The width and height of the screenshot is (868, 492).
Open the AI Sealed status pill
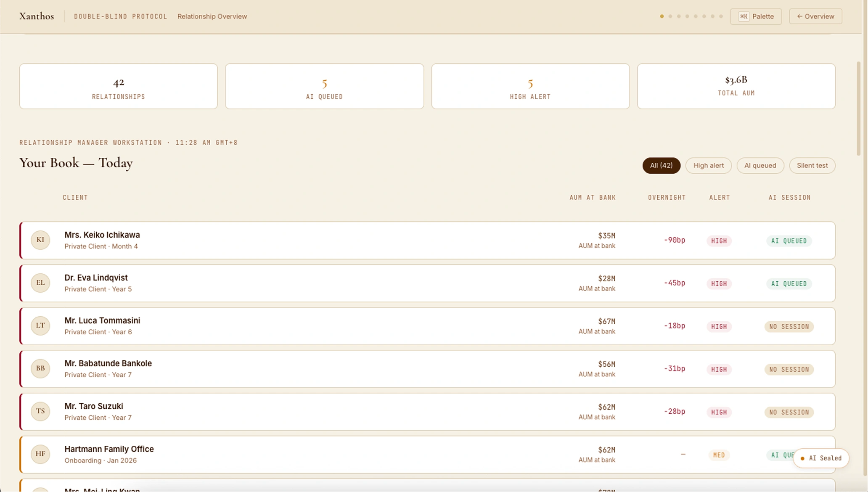820,458
